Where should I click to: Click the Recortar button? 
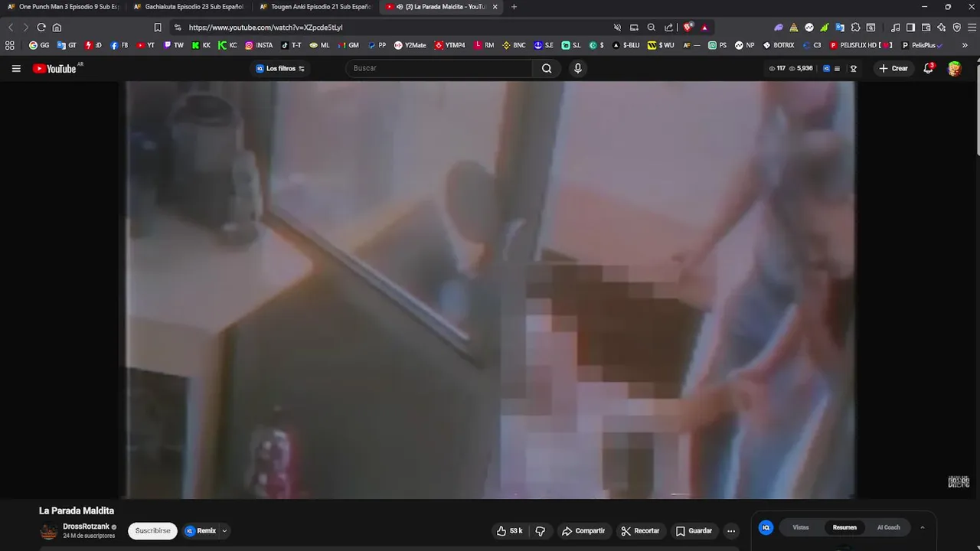[640, 530]
